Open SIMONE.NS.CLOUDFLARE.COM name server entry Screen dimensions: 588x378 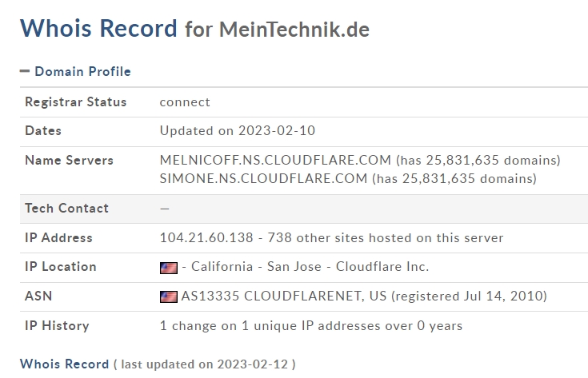pos(263,179)
